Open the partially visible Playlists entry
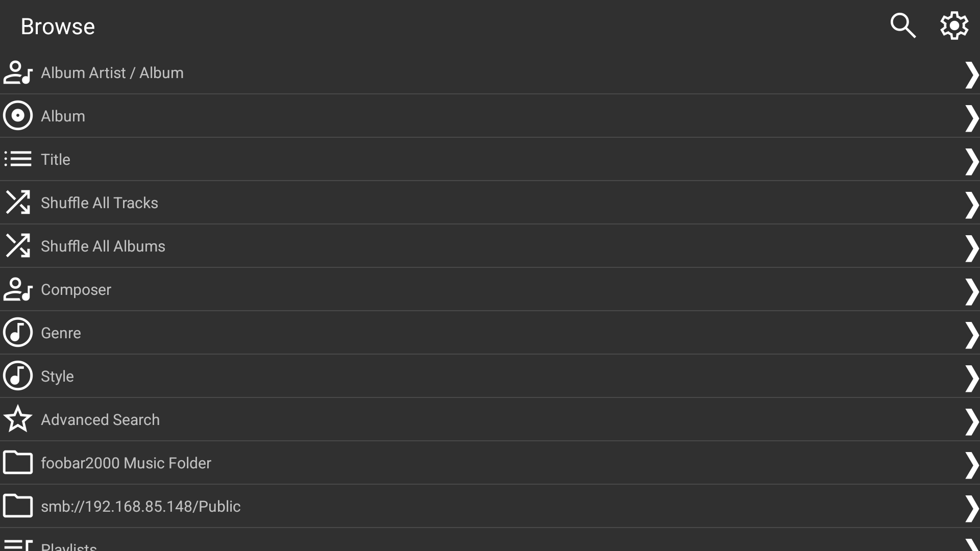 pyautogui.click(x=69, y=546)
